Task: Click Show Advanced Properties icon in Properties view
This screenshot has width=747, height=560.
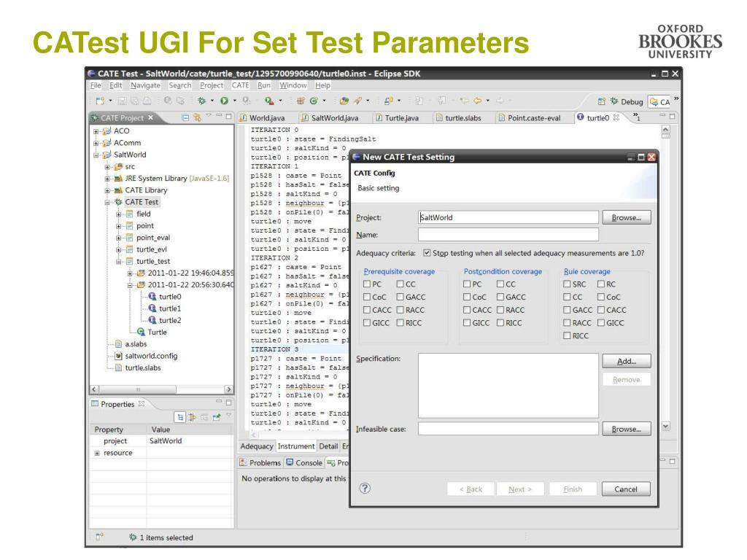Action: point(192,418)
